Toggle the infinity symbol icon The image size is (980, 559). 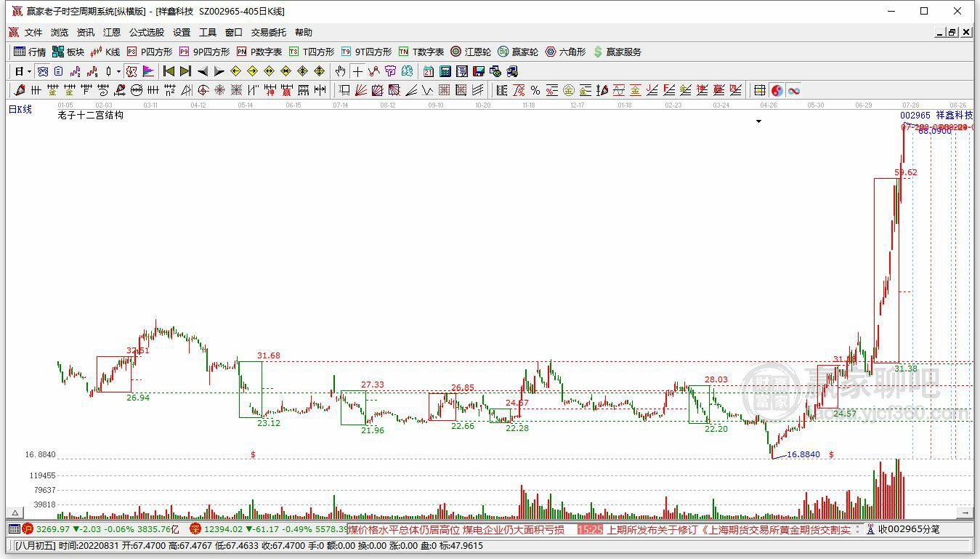(793, 90)
